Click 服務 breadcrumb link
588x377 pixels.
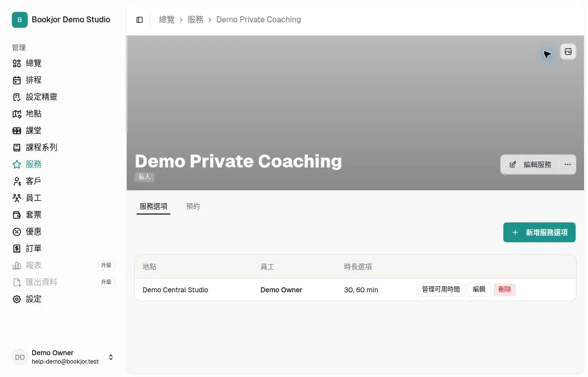click(x=196, y=19)
